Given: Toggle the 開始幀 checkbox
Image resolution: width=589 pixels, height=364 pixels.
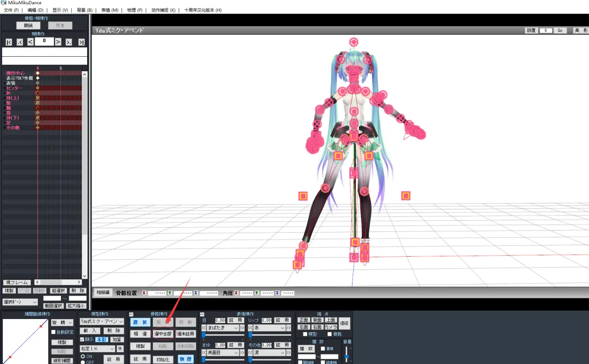Looking at the screenshot, I should pyautogui.click(x=300, y=362).
